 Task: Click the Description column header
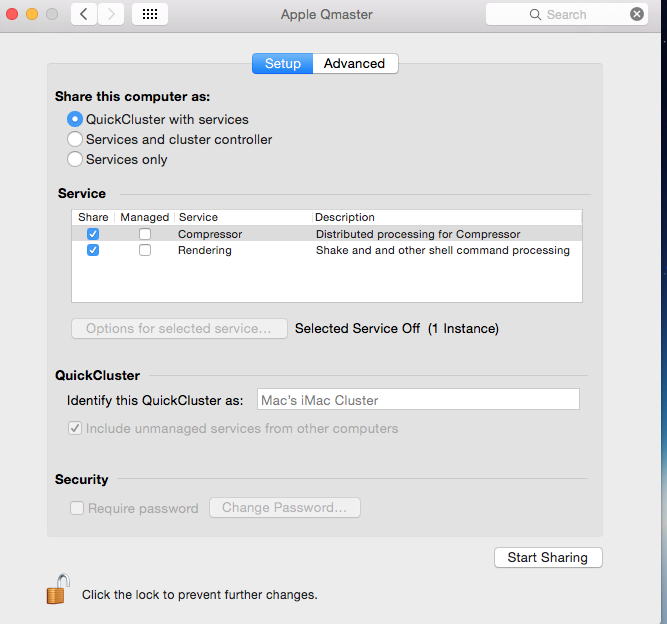tap(448, 217)
